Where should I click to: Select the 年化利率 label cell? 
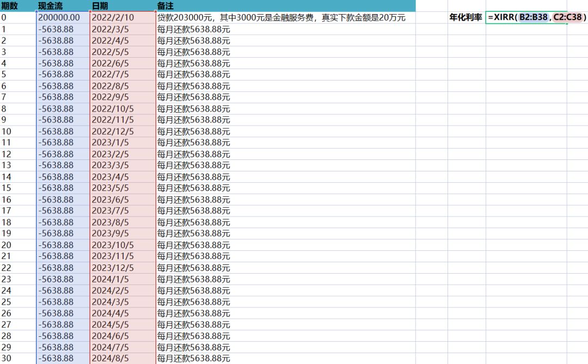click(x=466, y=17)
